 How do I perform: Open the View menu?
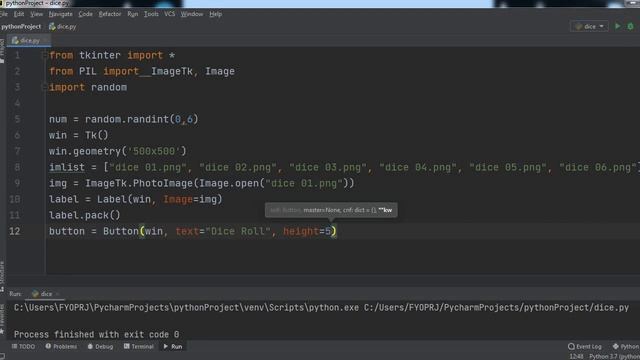[36, 14]
